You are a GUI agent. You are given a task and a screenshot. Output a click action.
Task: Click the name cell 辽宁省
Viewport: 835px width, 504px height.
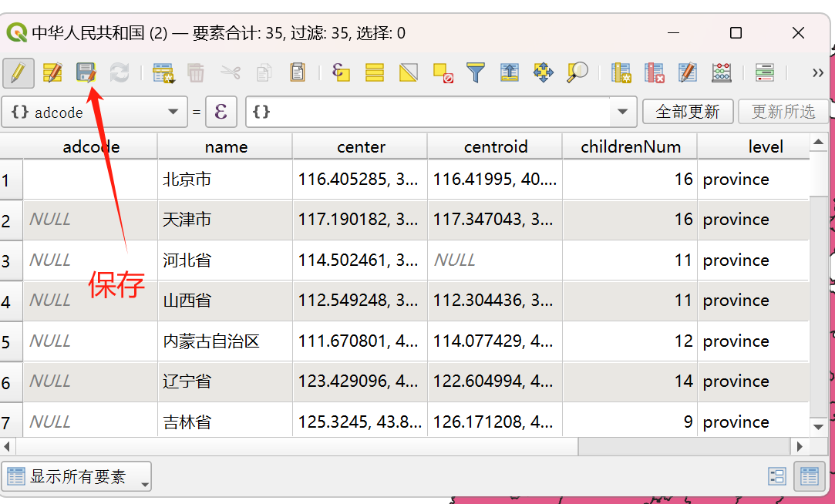[x=226, y=381]
